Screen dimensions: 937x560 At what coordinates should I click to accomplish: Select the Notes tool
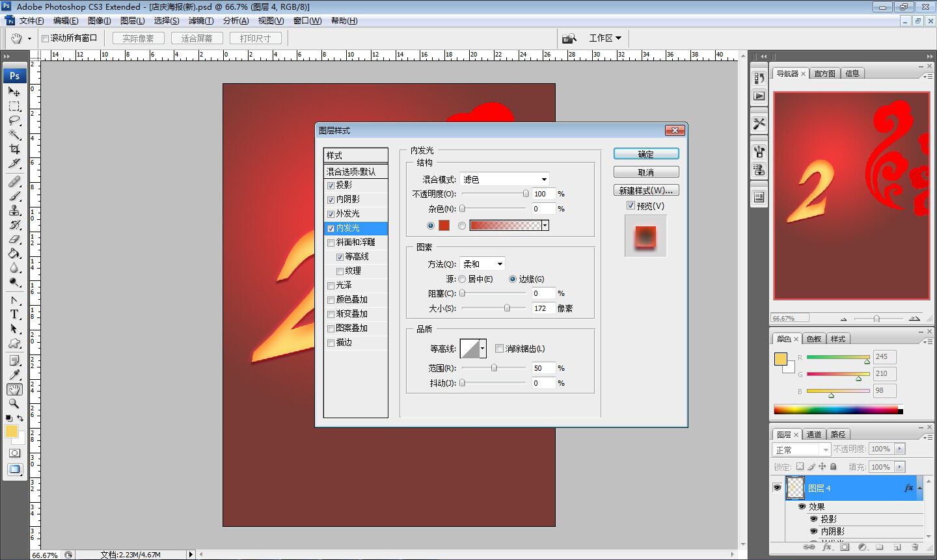pyautogui.click(x=14, y=360)
